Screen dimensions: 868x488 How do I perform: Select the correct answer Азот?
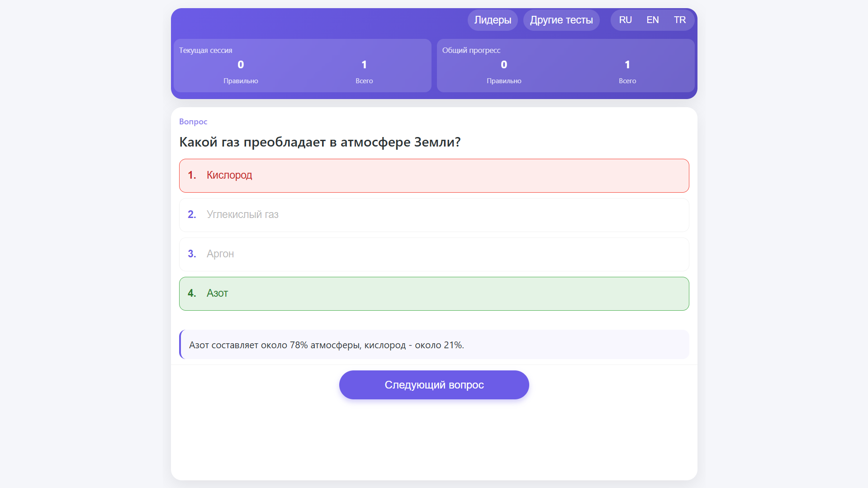pyautogui.click(x=433, y=293)
